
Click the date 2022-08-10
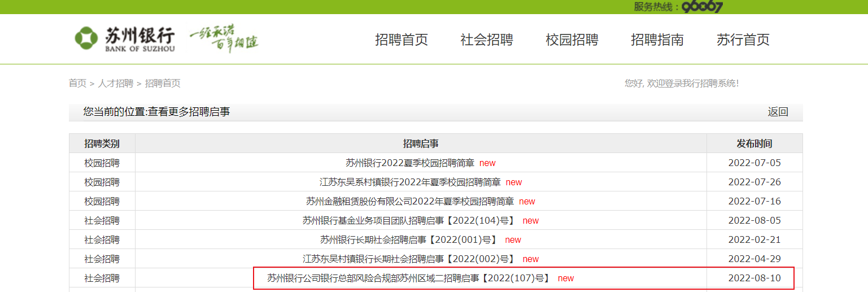pyautogui.click(x=754, y=278)
